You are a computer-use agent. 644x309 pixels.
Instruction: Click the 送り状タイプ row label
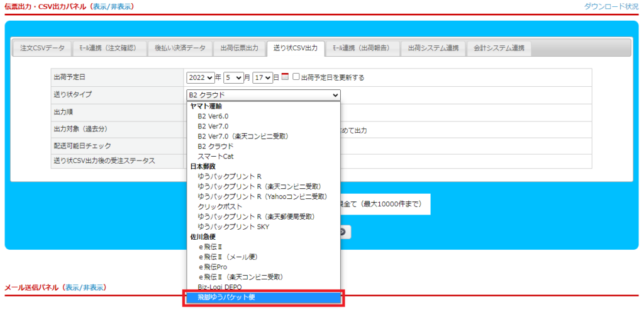coord(73,94)
